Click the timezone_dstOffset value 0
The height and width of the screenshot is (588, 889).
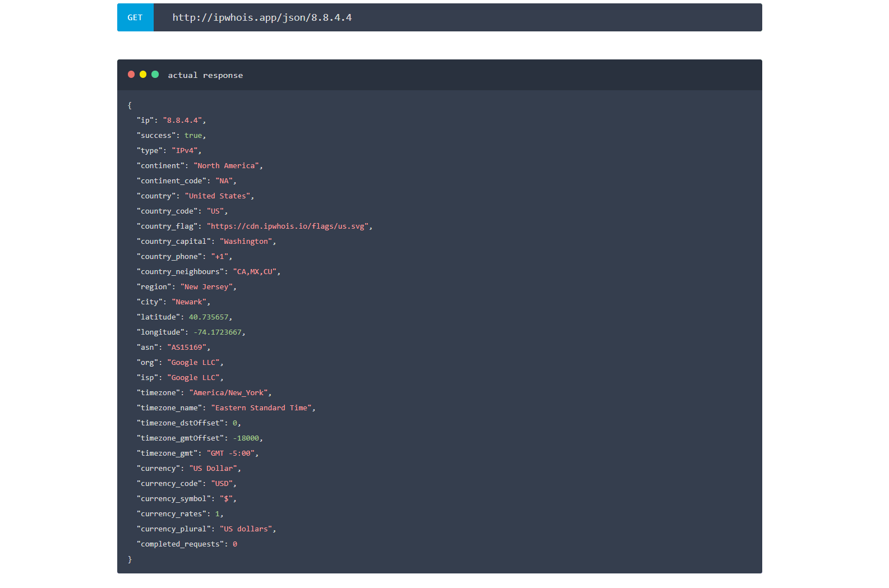[235, 423]
